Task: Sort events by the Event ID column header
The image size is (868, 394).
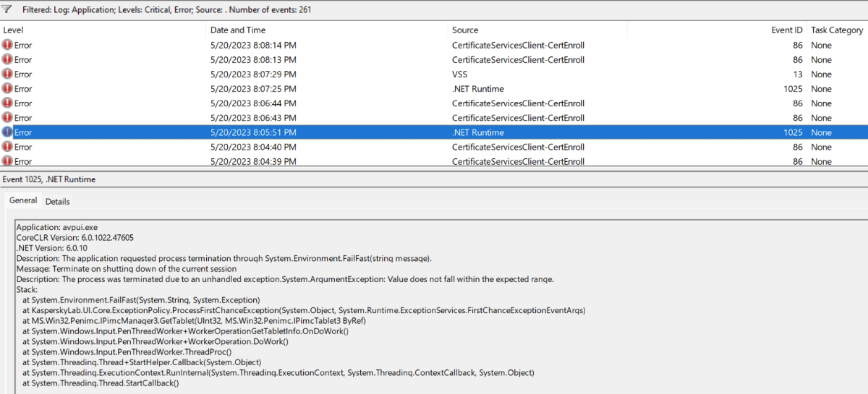Action: click(786, 30)
